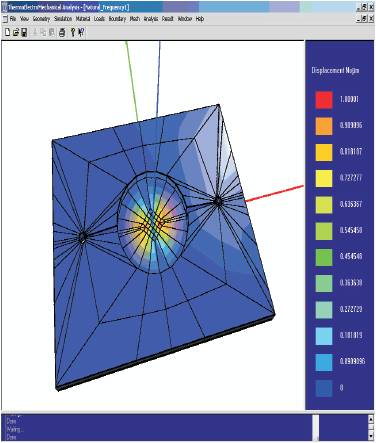The width and height of the screenshot is (376, 443).
Task: Click the deformed circular membrane center
Action: (x=153, y=222)
